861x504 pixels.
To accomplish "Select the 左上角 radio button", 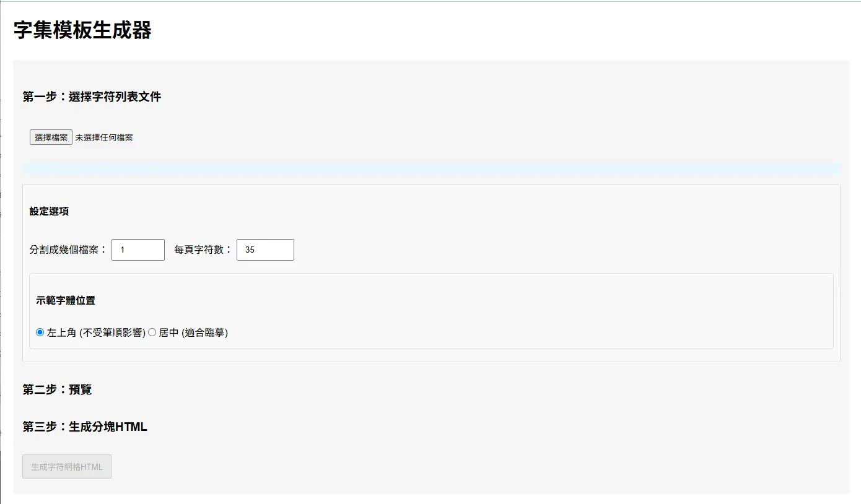I will coord(40,332).
